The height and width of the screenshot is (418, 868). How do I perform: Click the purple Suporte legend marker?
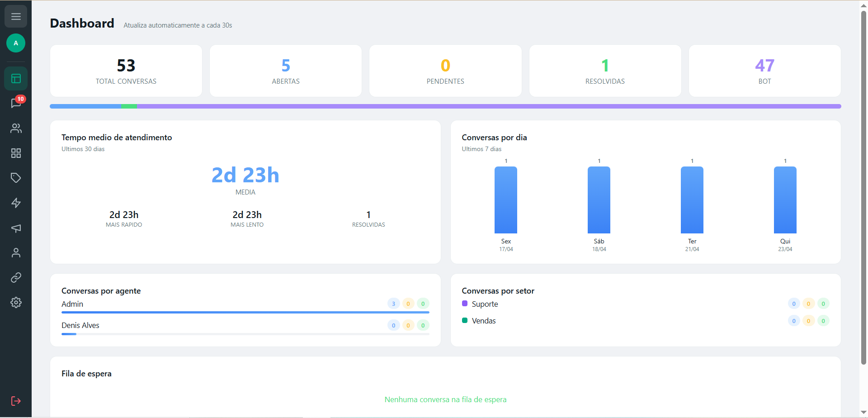click(x=465, y=304)
